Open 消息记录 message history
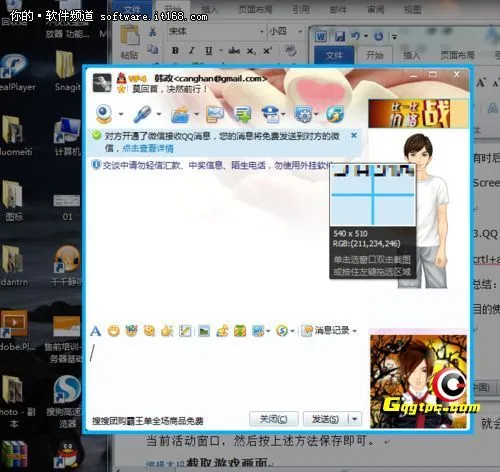The width and height of the screenshot is (500, 472). (325, 331)
